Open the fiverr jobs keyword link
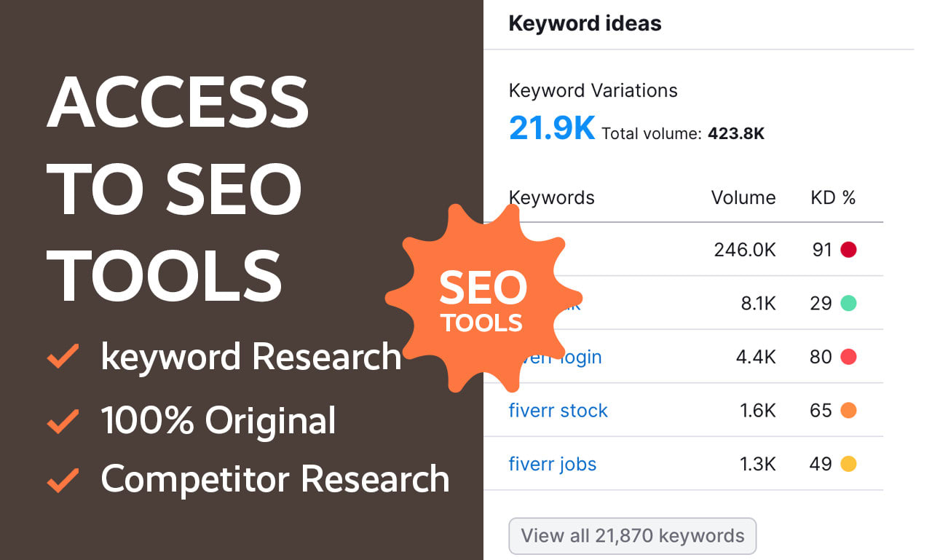Screen dimensions: 932x560 coord(552,464)
